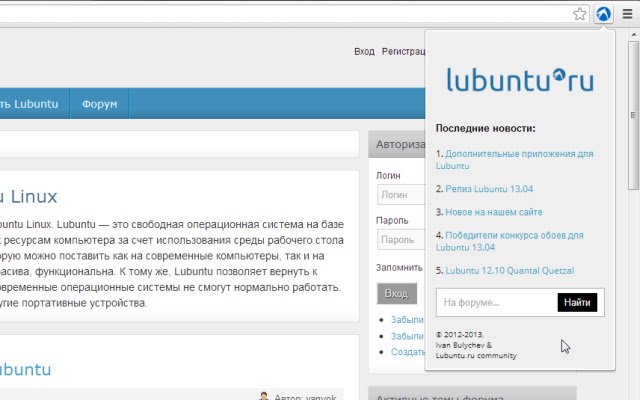Open the Lubuntu.ru extension icon

(603, 14)
